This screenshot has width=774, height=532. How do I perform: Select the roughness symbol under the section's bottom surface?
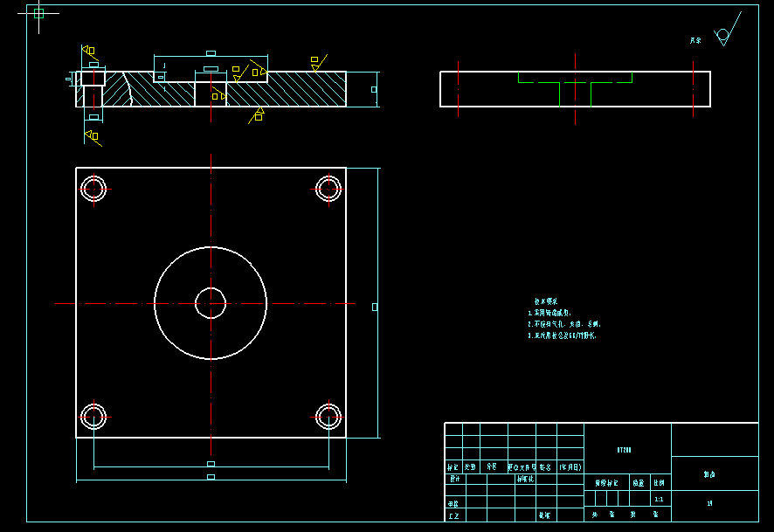[257, 115]
